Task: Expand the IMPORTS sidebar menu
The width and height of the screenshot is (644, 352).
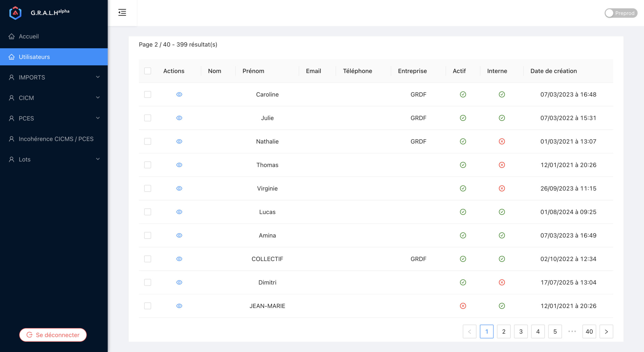Action: click(54, 77)
